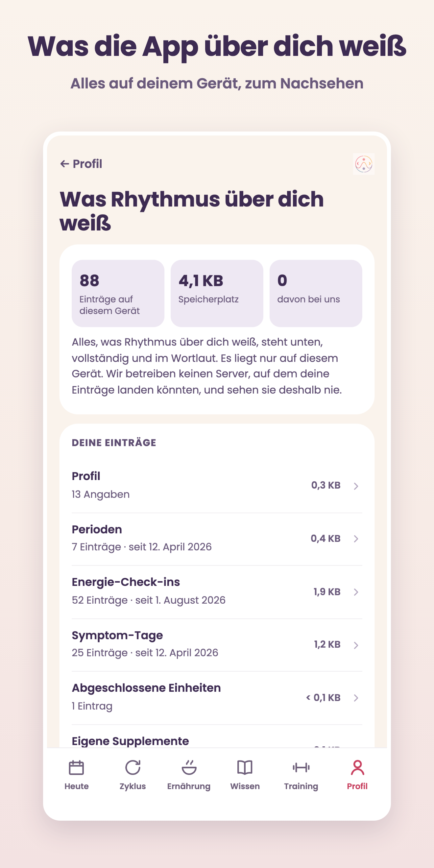Expand the Abgeschlossene Einheiten chevron

pos(356,698)
